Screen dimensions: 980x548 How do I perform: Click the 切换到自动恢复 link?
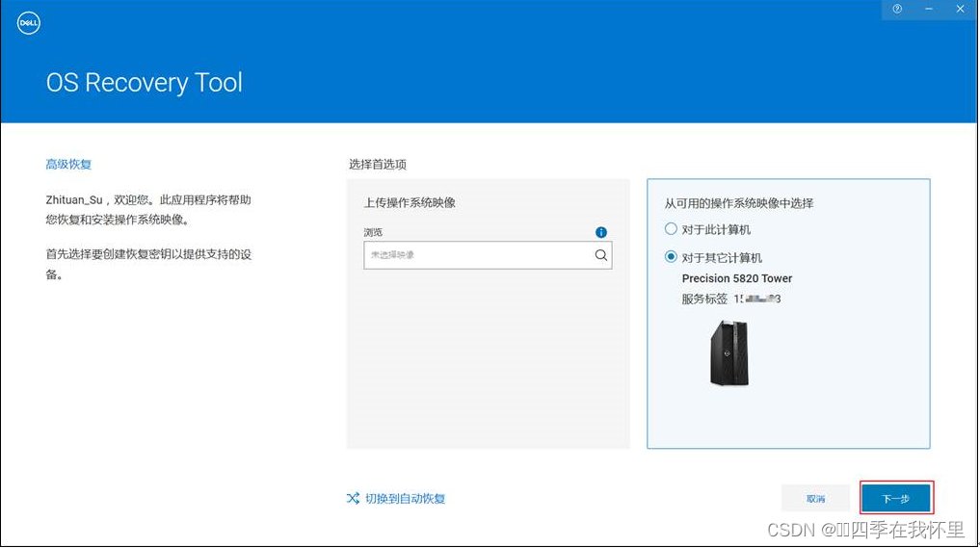coord(405,499)
